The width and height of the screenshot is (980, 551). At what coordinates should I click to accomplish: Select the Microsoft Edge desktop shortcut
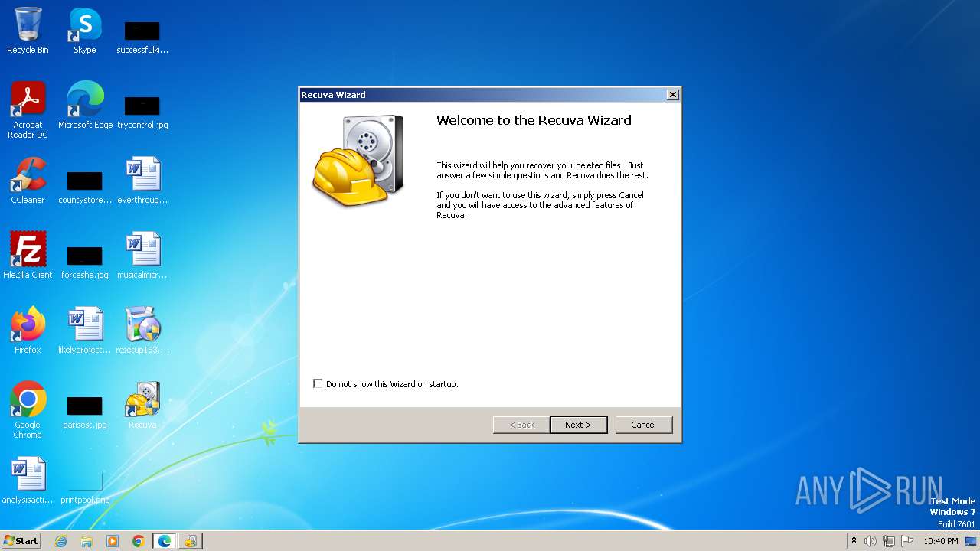tap(85, 106)
